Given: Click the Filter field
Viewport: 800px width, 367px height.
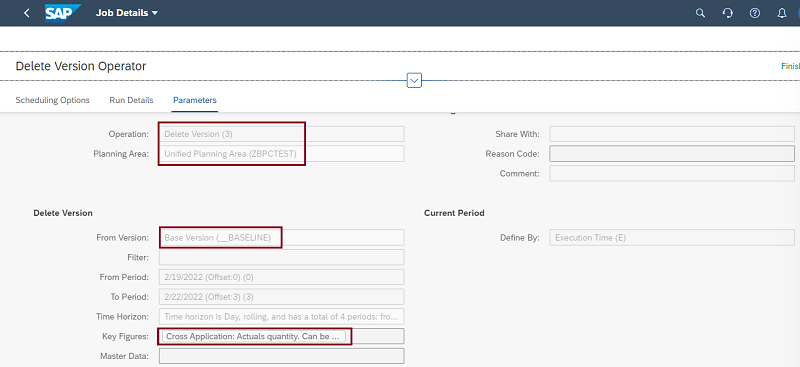Looking at the screenshot, I should (x=282, y=257).
